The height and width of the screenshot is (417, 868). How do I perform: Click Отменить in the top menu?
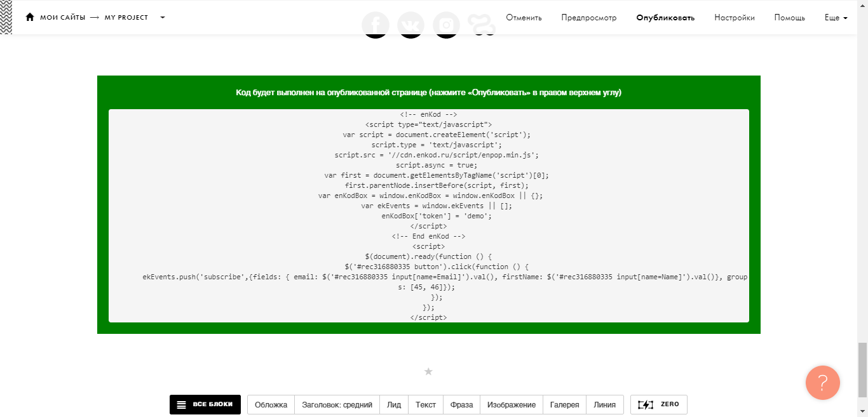(x=524, y=18)
